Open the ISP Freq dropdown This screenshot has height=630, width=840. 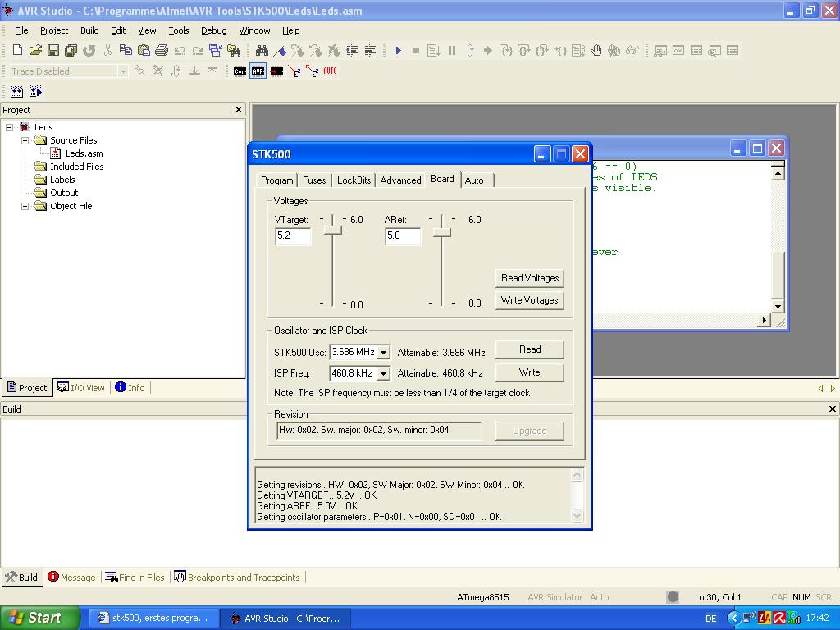pyautogui.click(x=384, y=373)
